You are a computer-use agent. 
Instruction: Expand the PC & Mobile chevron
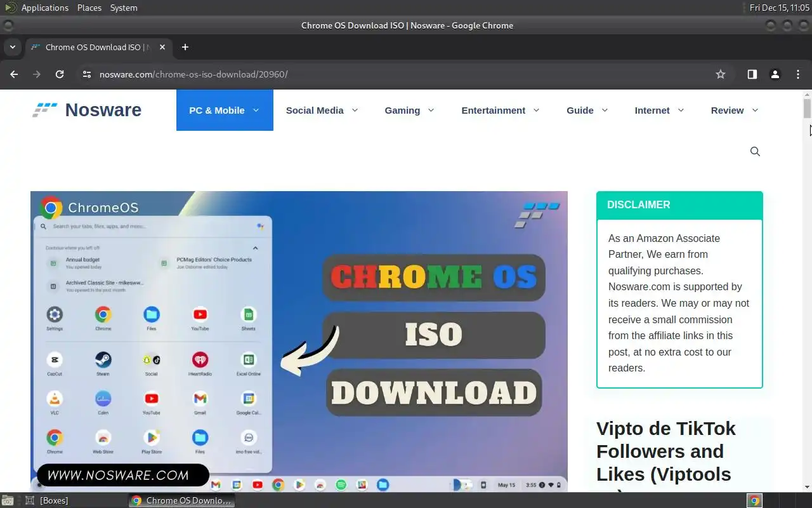(256, 110)
